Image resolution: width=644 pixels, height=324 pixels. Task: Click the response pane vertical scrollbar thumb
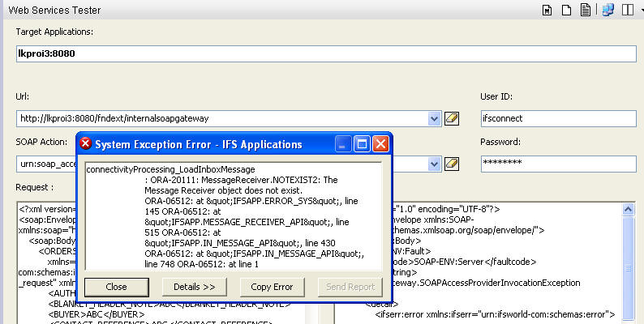coord(628,266)
